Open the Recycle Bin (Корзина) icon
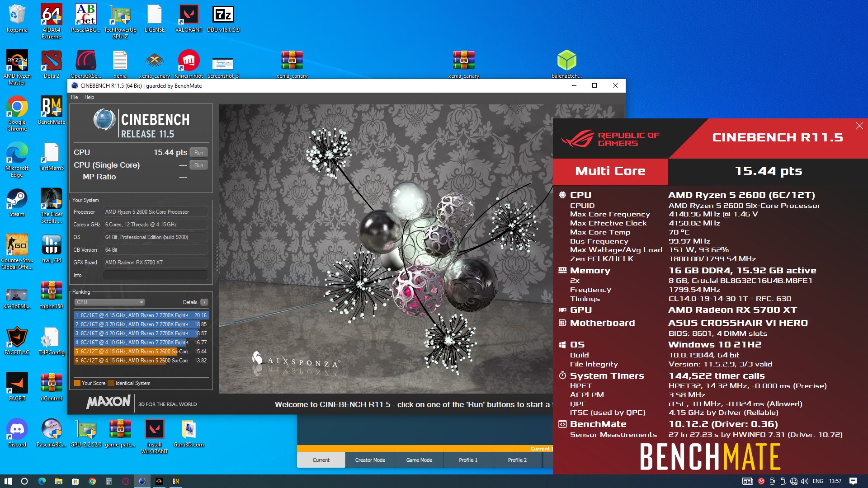 point(17,19)
